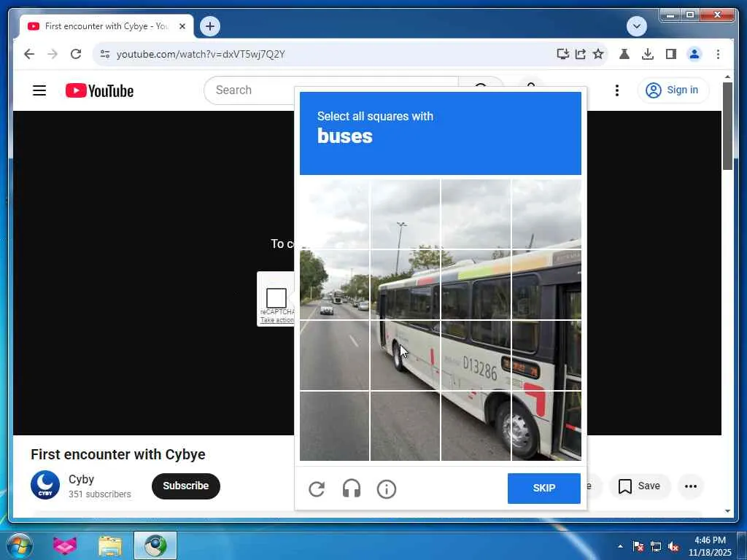Toggle the side panel icon
This screenshot has height=560, width=747.
(x=671, y=54)
